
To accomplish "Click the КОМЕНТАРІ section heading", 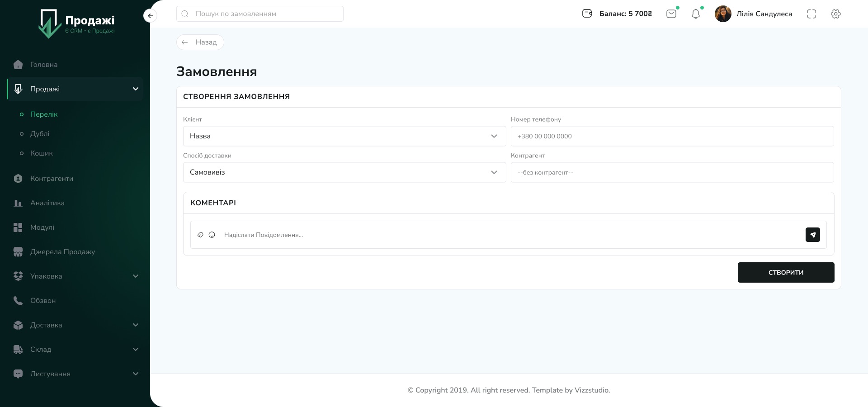I will coord(213,203).
